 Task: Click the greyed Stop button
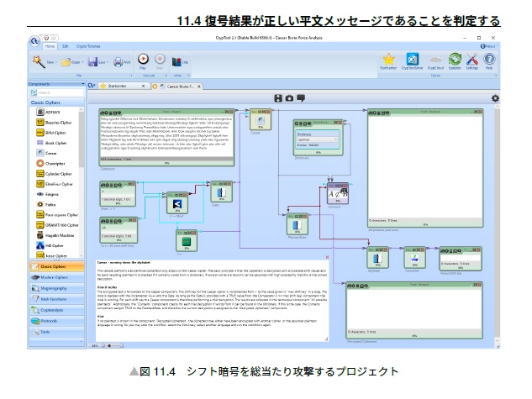pos(160,59)
